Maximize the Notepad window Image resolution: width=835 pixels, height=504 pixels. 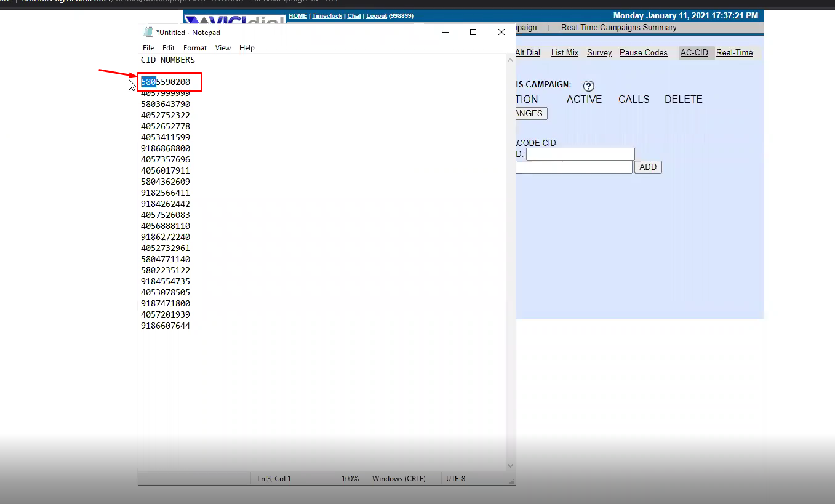point(473,32)
